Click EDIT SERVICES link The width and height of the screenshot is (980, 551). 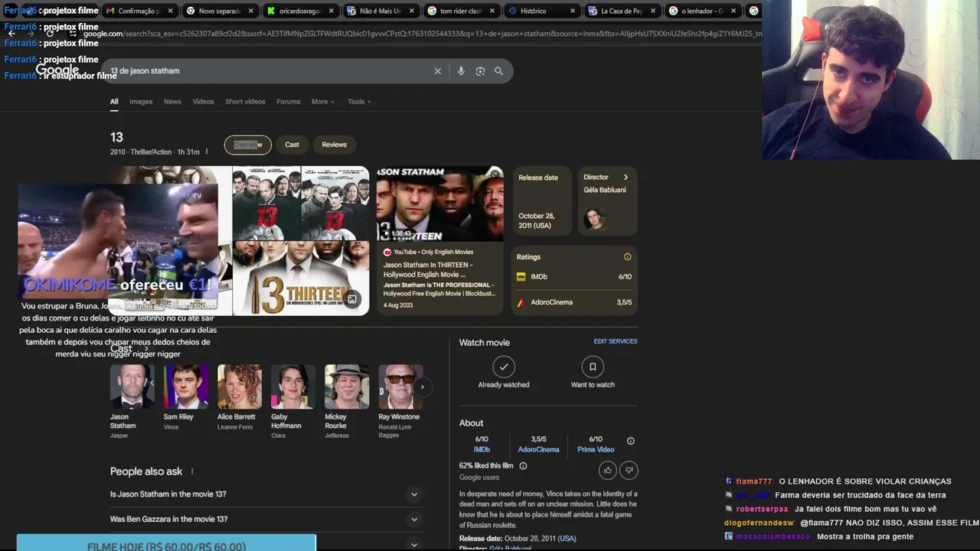(x=616, y=341)
